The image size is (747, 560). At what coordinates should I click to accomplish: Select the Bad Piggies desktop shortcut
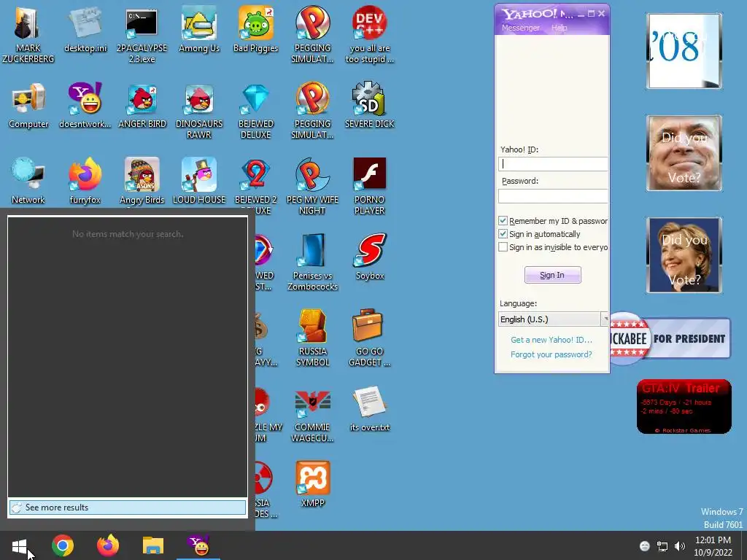[x=256, y=29]
